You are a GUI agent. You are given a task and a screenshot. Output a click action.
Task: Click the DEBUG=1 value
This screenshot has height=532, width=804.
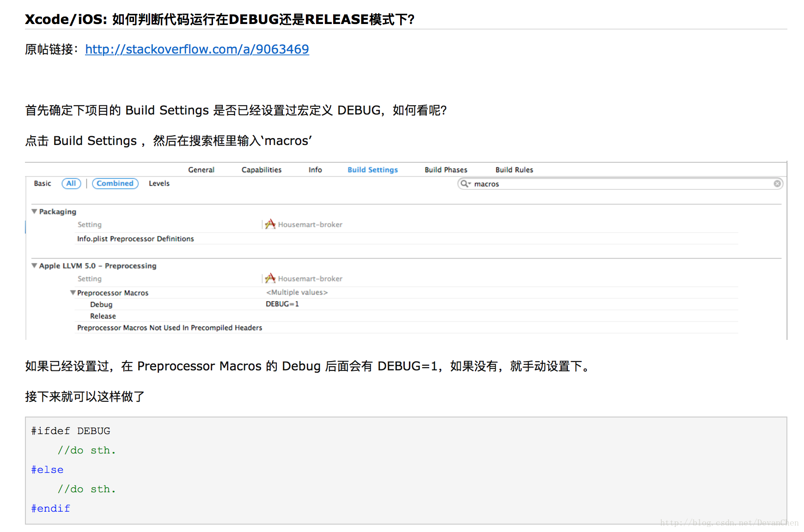[x=282, y=304]
